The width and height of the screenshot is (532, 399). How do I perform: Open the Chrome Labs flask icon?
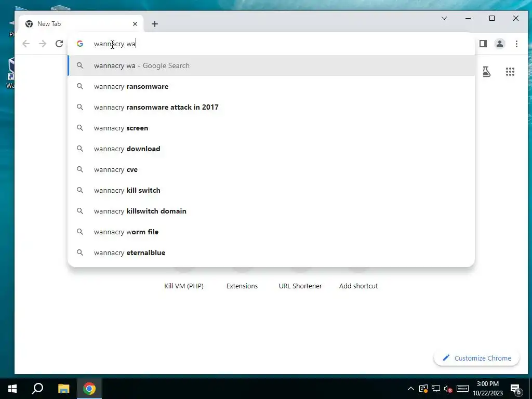click(486, 72)
